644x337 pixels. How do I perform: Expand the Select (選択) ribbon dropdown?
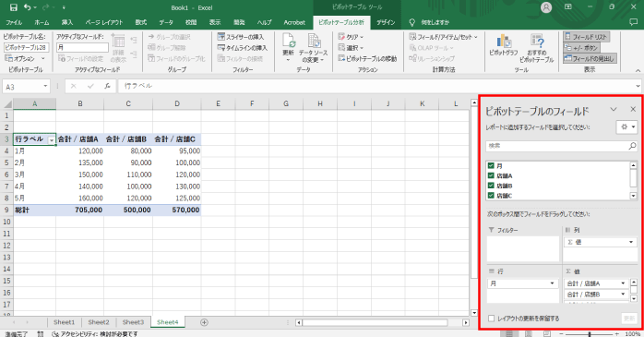(351, 48)
